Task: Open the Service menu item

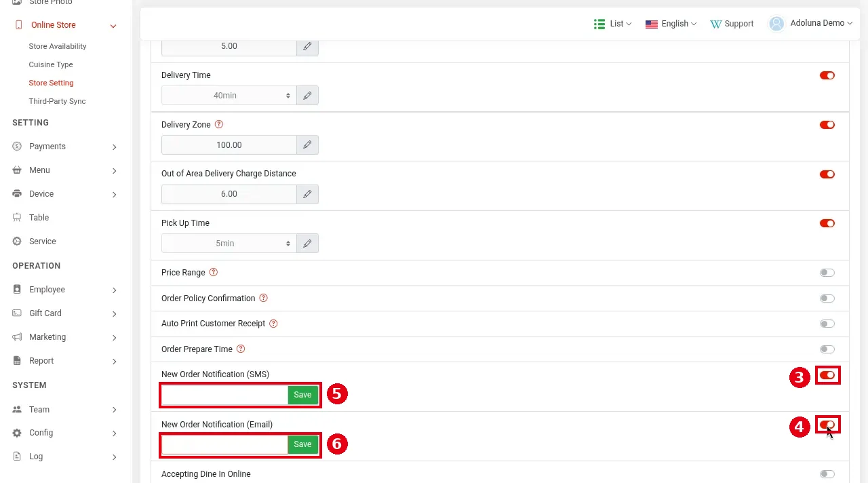Action: coord(42,241)
